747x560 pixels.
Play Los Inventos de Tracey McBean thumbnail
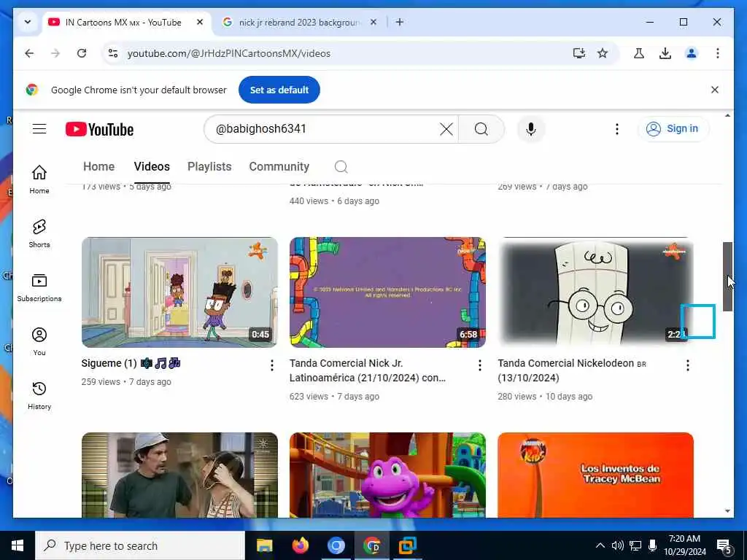(x=595, y=475)
